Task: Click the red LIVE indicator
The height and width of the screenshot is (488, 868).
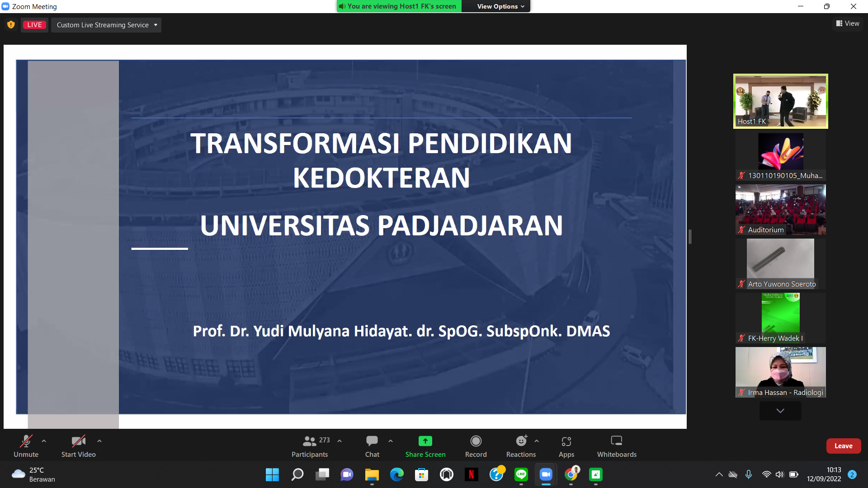Action: [34, 25]
